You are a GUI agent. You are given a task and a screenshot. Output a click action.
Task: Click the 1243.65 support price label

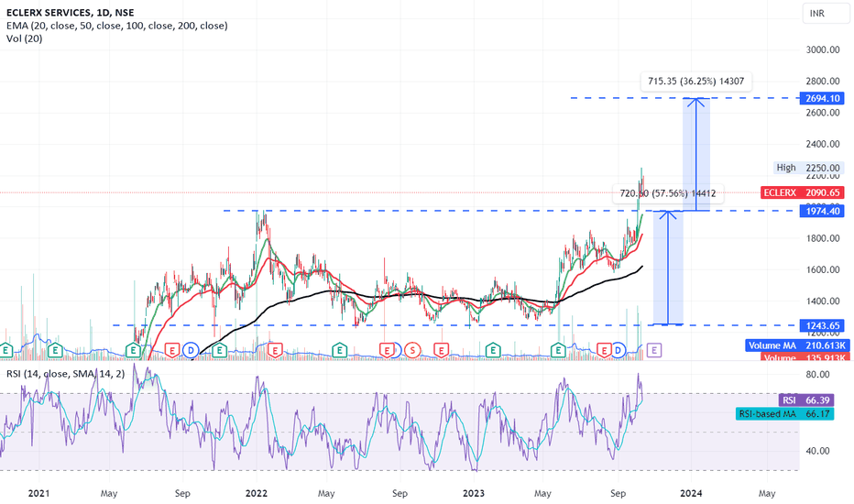click(x=823, y=326)
